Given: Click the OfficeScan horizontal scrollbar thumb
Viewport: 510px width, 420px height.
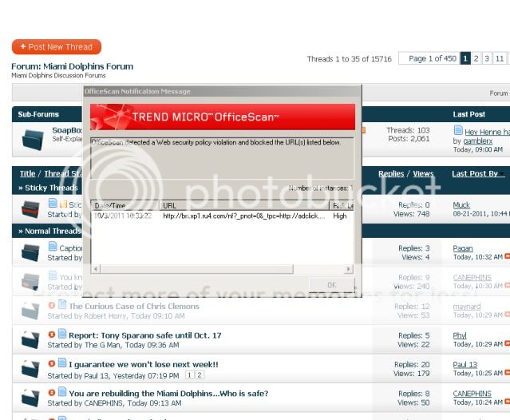Looking at the screenshot, I should 197,269.
